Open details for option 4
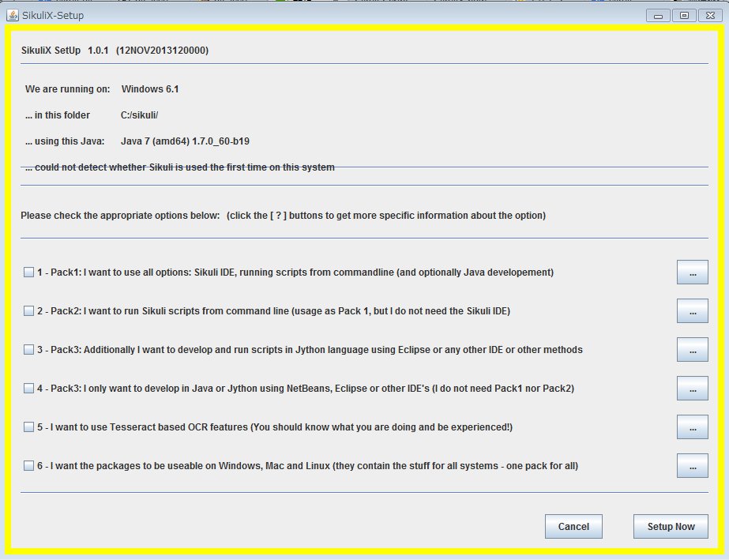The width and height of the screenshot is (729, 560). [692, 388]
